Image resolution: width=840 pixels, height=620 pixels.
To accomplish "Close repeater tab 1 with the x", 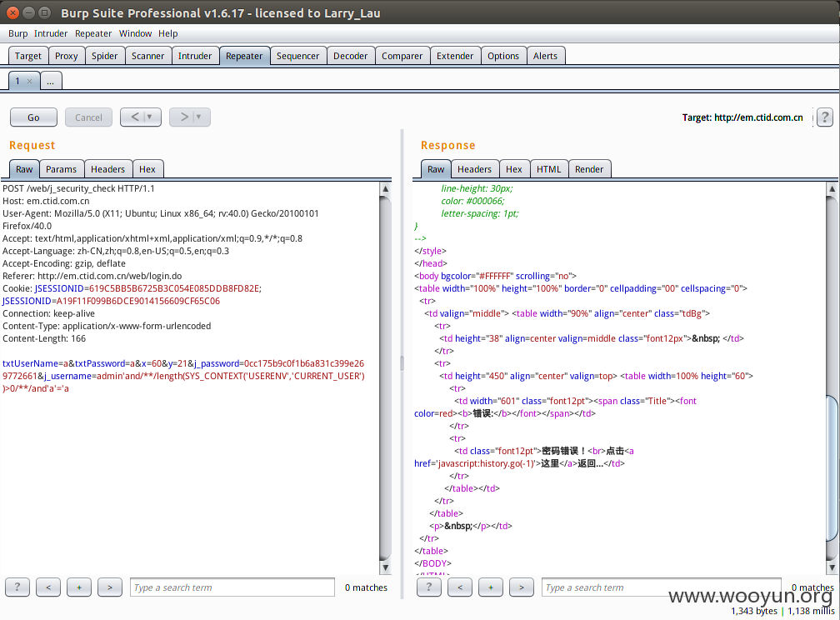I will (x=29, y=82).
